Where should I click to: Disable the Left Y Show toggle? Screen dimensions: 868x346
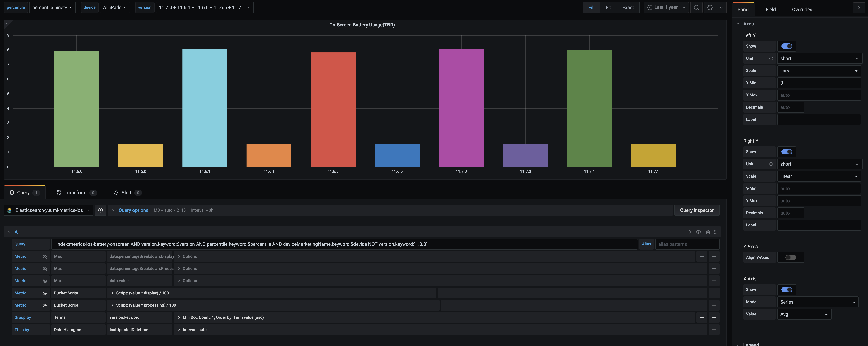tap(786, 46)
